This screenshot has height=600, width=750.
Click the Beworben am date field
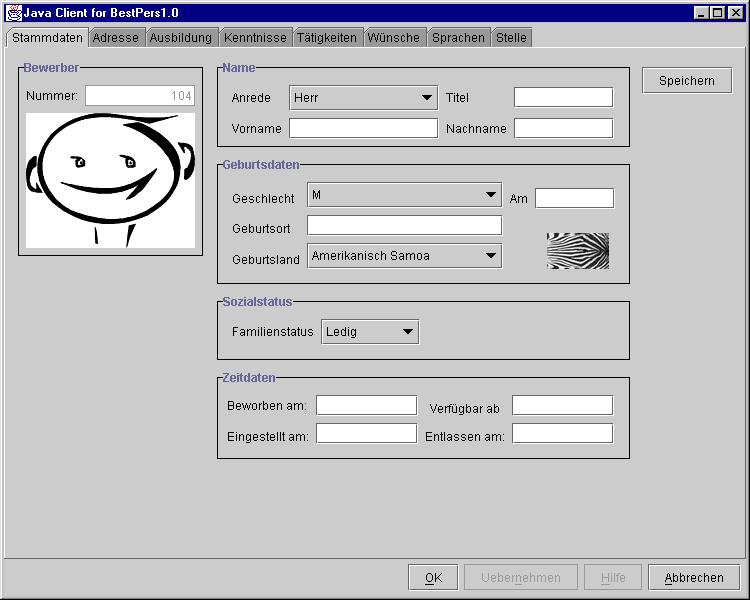point(366,405)
